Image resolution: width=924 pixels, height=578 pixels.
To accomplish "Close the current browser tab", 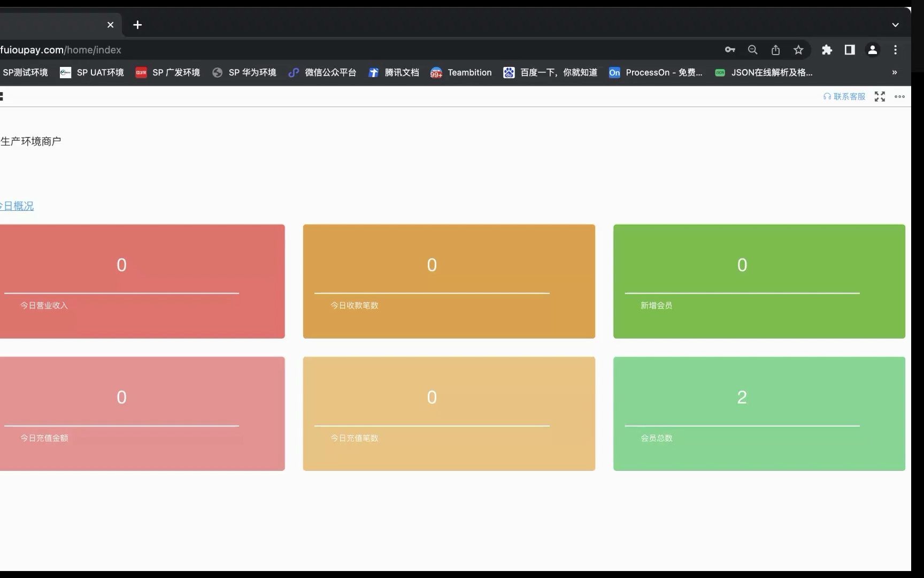I will point(110,25).
